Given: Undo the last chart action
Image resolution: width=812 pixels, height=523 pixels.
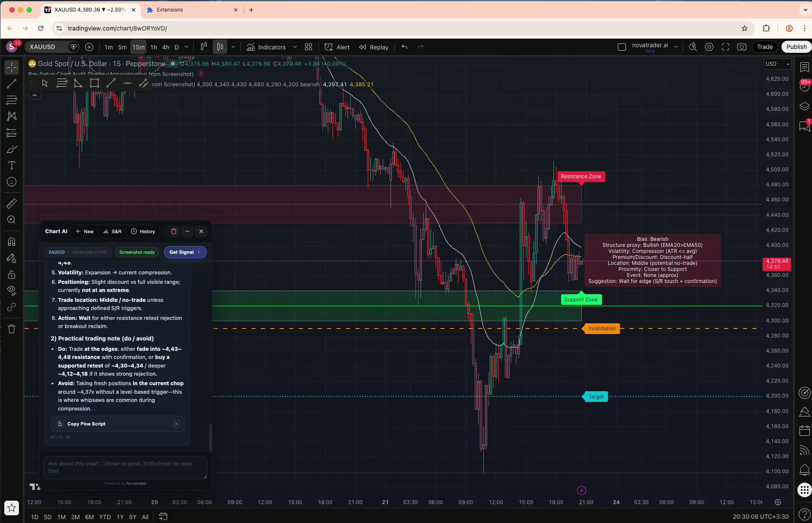Looking at the screenshot, I should [404, 47].
